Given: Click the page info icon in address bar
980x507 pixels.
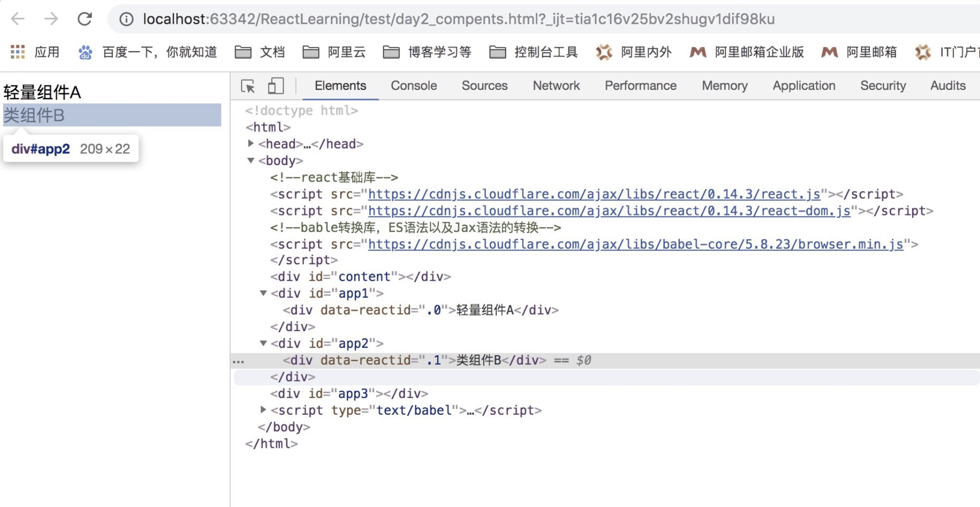Looking at the screenshot, I should (126, 20).
